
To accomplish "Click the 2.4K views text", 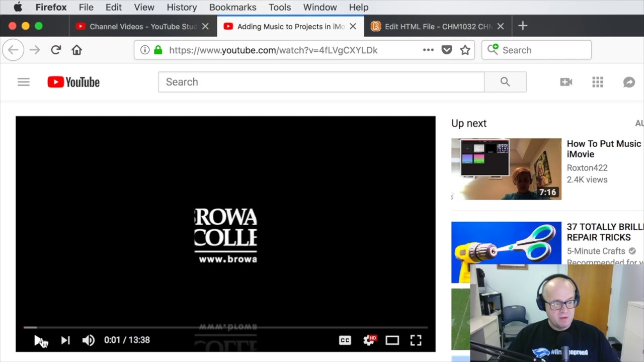I will [587, 179].
